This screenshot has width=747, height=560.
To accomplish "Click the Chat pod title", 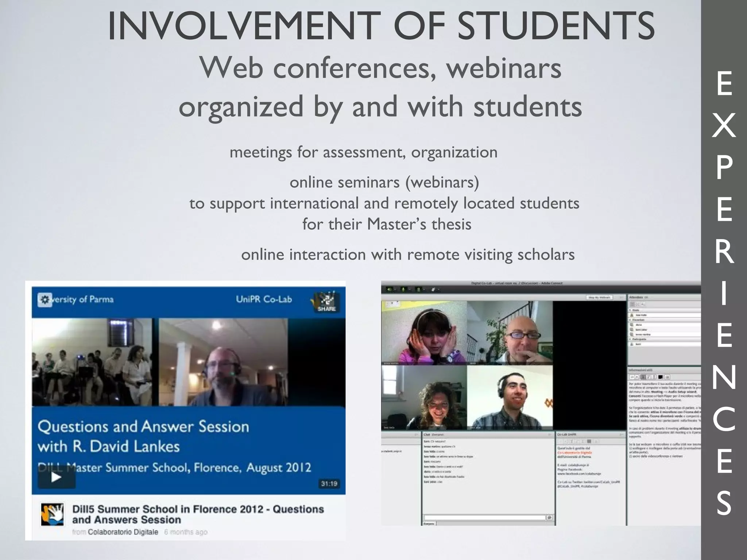I will (427, 435).
